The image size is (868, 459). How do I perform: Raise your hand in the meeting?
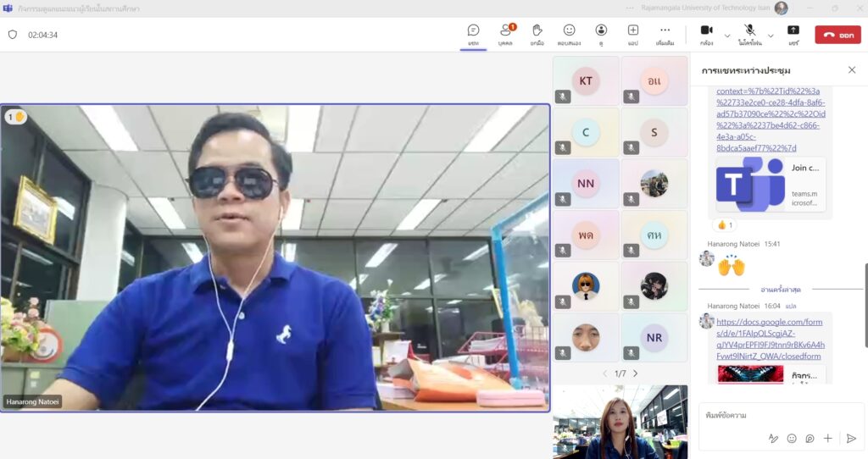tap(537, 34)
